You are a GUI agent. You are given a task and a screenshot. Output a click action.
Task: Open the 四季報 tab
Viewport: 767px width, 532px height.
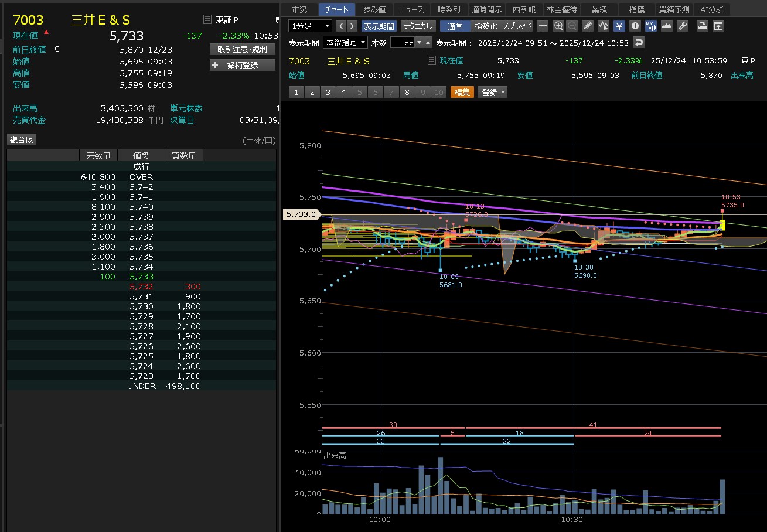(524, 9)
